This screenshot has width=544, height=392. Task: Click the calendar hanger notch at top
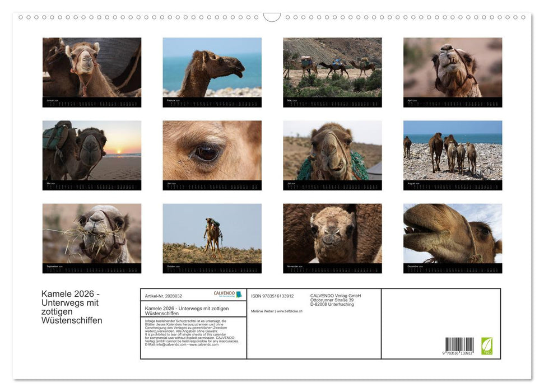pos(272,17)
